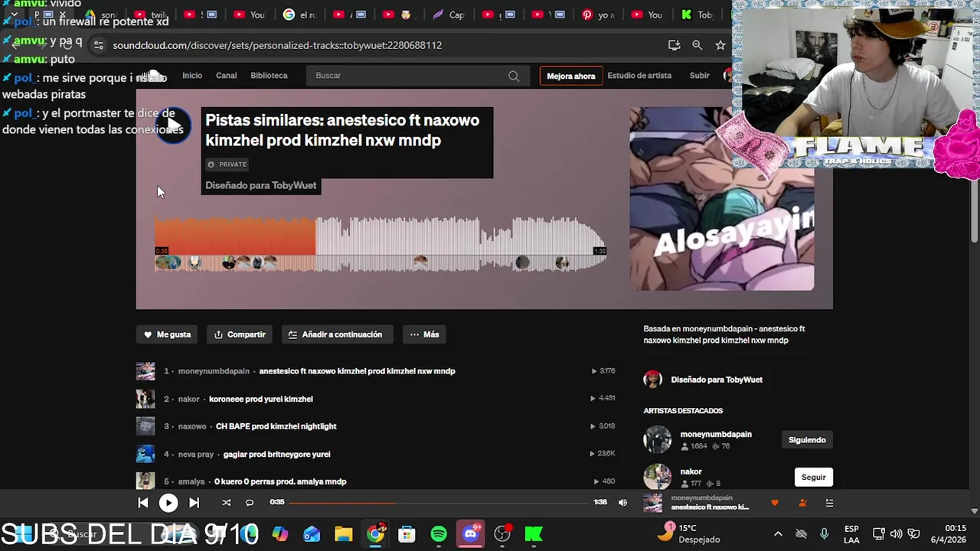Play the set with the large play button
The height and width of the screenshot is (551, 980).
(173, 125)
